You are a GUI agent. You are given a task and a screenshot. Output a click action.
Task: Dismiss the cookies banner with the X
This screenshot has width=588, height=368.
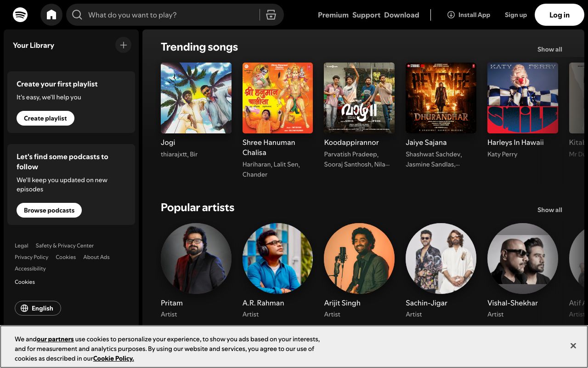(x=573, y=345)
